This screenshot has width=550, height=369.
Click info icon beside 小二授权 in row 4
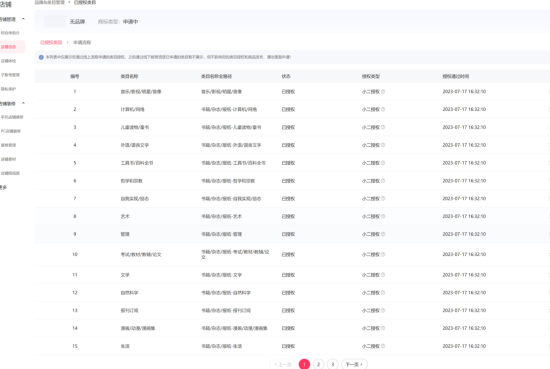pos(383,145)
